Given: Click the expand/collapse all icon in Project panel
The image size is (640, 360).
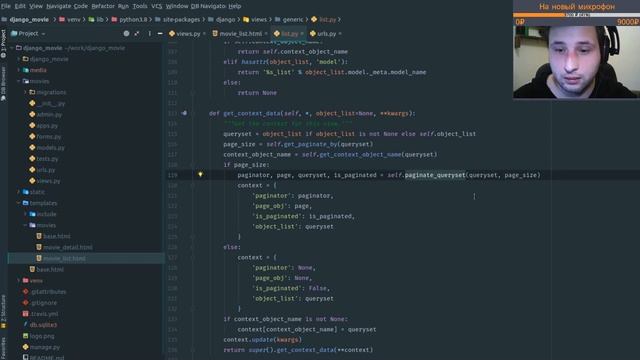Looking at the screenshot, I should pos(137,33).
